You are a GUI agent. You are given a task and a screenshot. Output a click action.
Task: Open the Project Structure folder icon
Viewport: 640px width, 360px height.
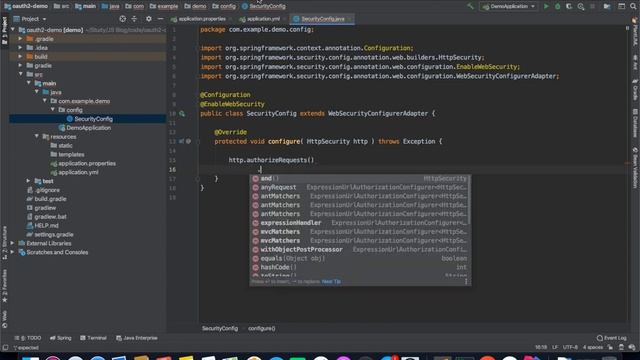[607, 6]
